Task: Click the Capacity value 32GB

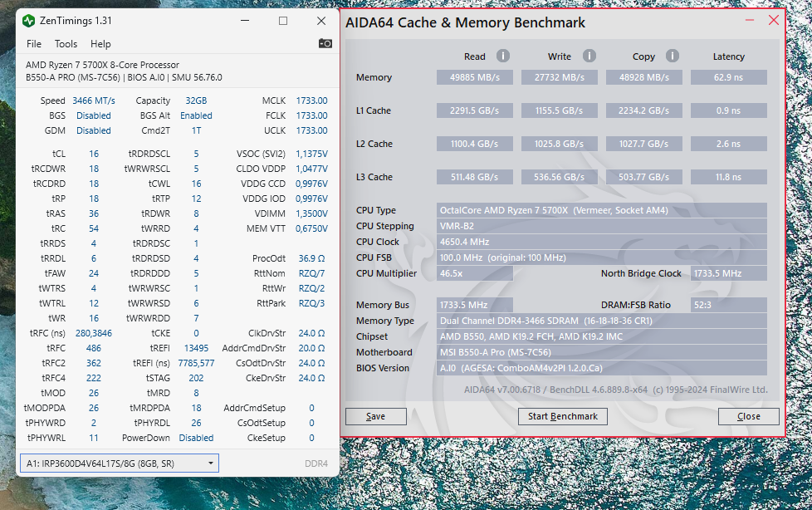Action: [196, 101]
